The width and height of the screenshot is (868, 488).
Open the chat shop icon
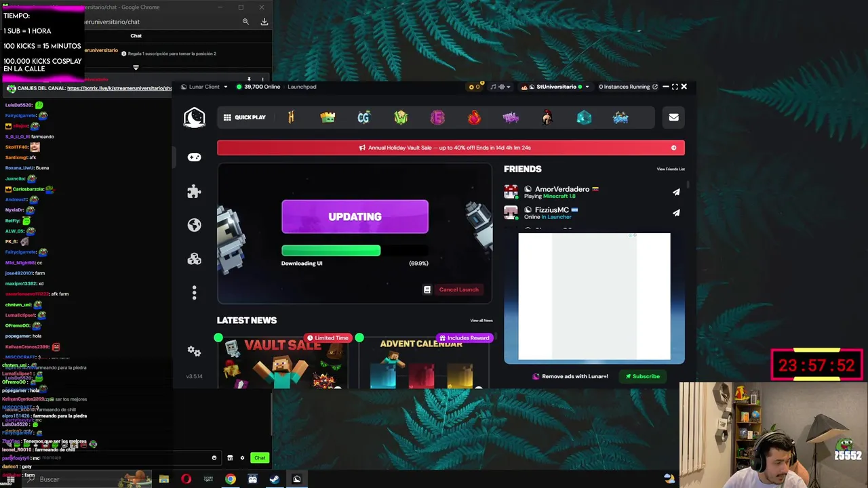[x=230, y=457]
